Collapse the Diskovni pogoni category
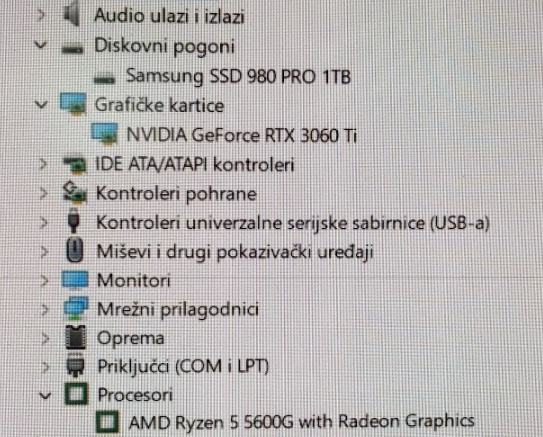The height and width of the screenshot is (437, 543). click(x=41, y=45)
